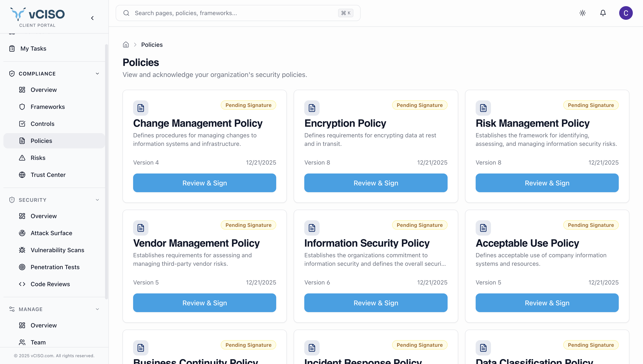The width and height of the screenshot is (643, 364).
Task: Click the Business Continuity Policy document icon
Action: click(141, 348)
